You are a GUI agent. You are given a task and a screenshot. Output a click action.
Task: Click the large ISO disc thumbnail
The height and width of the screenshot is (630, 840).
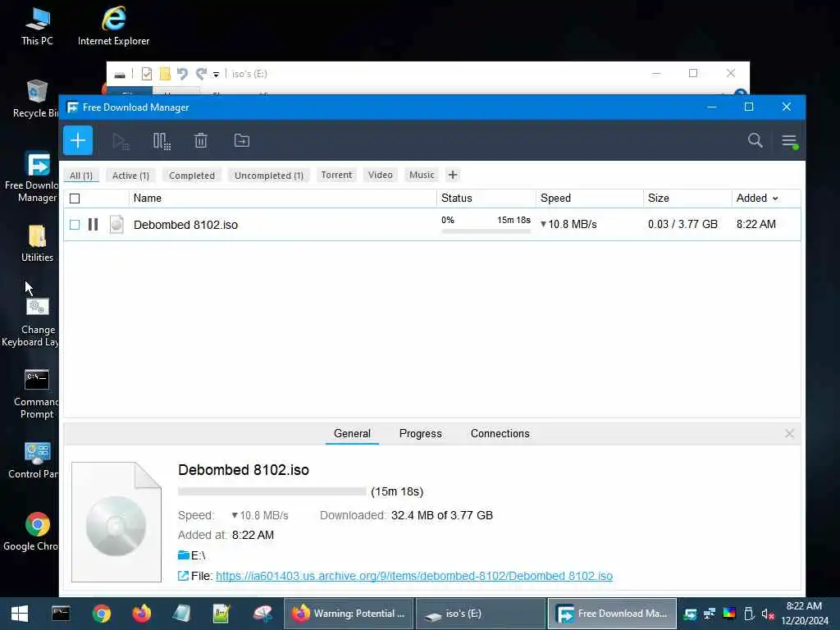click(x=116, y=523)
